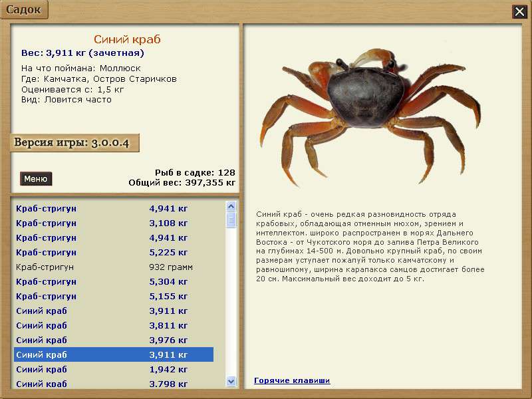Viewport: 532px width, 399px height.
Task: Select the unhighlighted Синий краб 3,911 кг row
Action: coord(113,311)
